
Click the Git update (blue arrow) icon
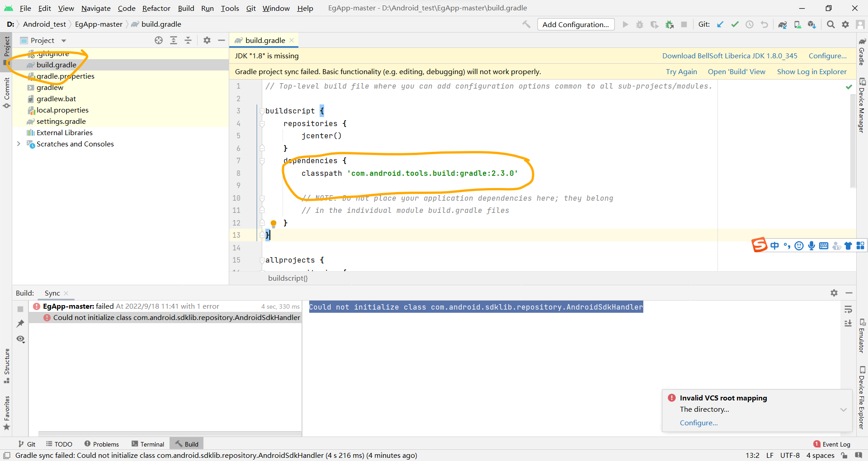click(720, 24)
